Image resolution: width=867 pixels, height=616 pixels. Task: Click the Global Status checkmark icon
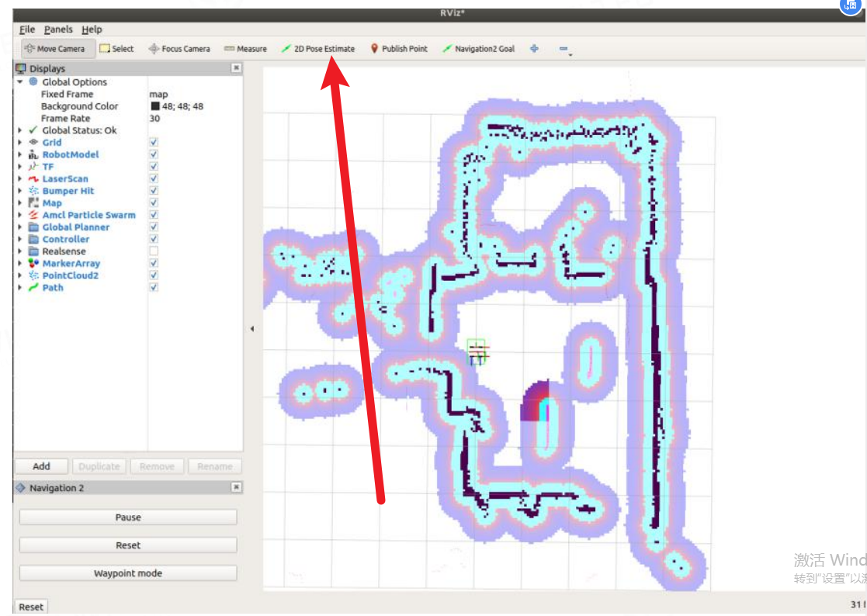click(33, 130)
